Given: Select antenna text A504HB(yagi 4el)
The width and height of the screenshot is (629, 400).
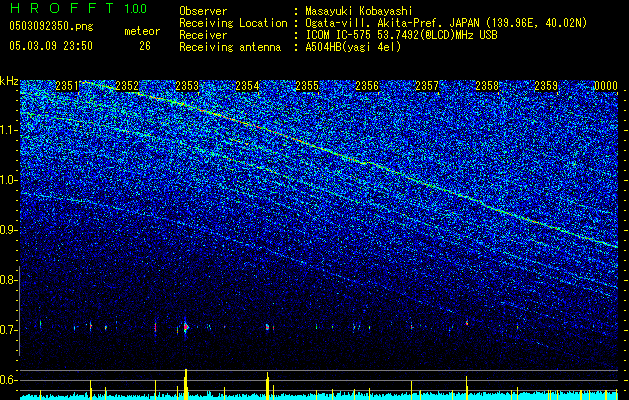Looking at the screenshot, I should 353,47.
